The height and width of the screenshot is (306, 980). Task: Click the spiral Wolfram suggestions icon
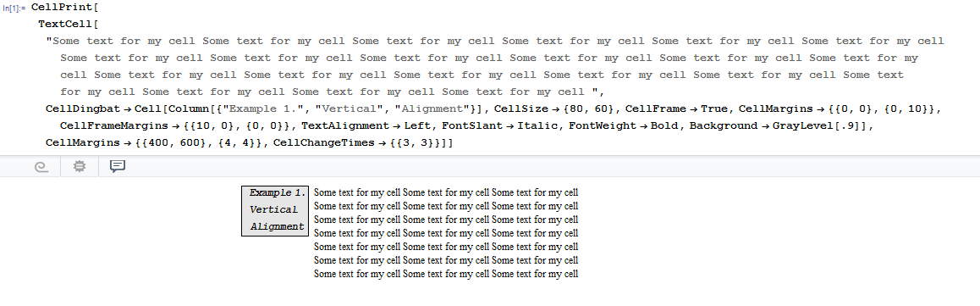41,166
